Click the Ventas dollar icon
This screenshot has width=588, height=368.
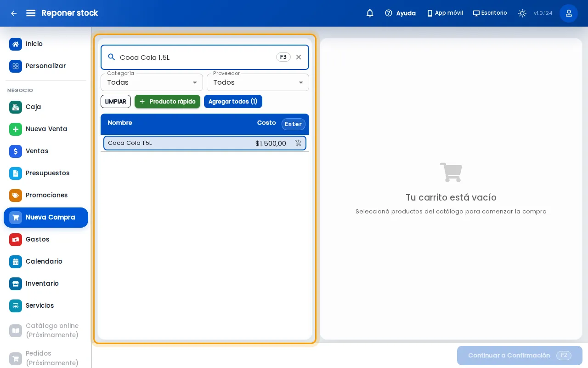coord(16,151)
